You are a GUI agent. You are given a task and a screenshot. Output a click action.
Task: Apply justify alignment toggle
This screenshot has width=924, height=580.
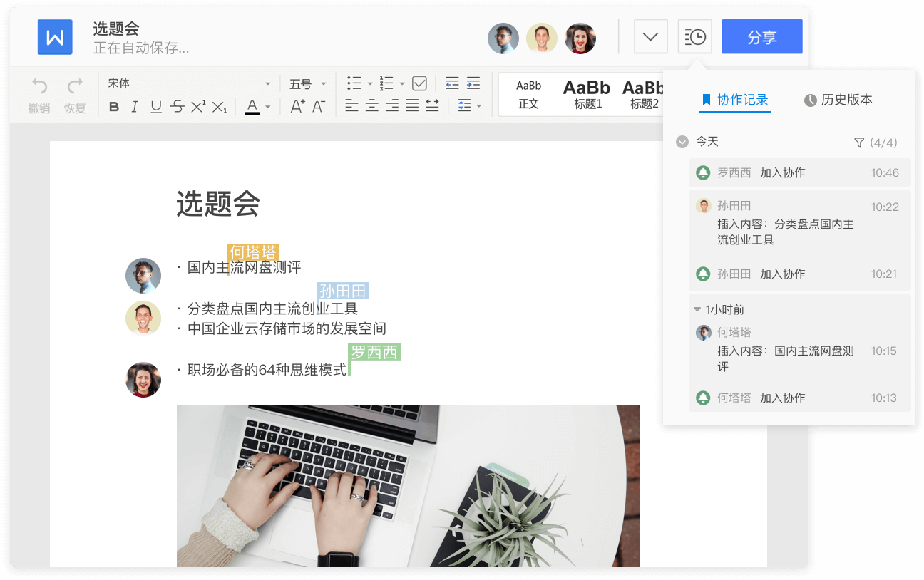(x=411, y=106)
